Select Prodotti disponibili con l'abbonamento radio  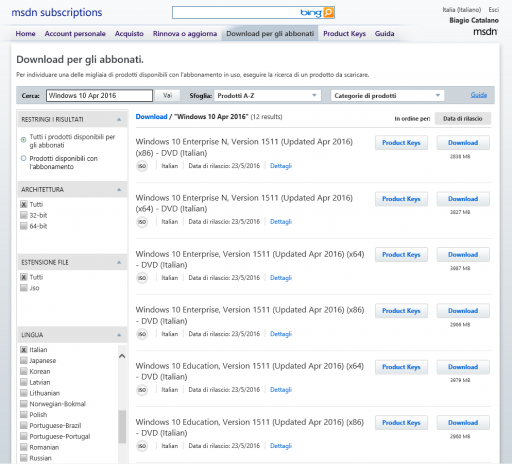23,158
